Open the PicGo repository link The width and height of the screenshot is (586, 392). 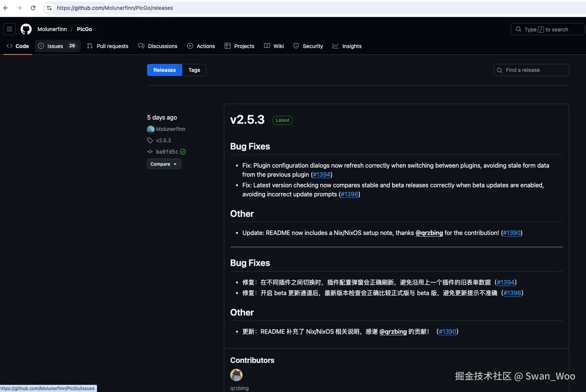(x=84, y=29)
